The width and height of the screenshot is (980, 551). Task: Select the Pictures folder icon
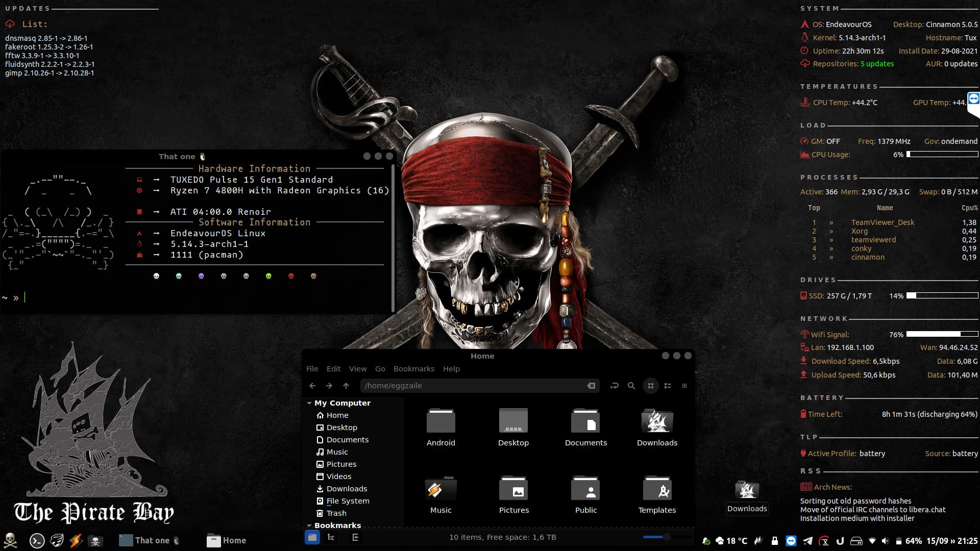pos(513,489)
